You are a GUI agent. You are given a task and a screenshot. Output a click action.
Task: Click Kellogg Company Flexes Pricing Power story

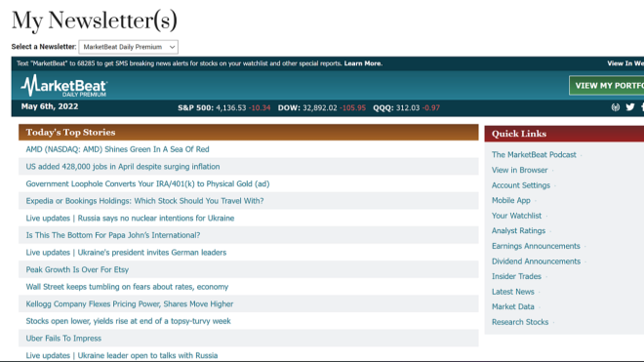pos(130,304)
